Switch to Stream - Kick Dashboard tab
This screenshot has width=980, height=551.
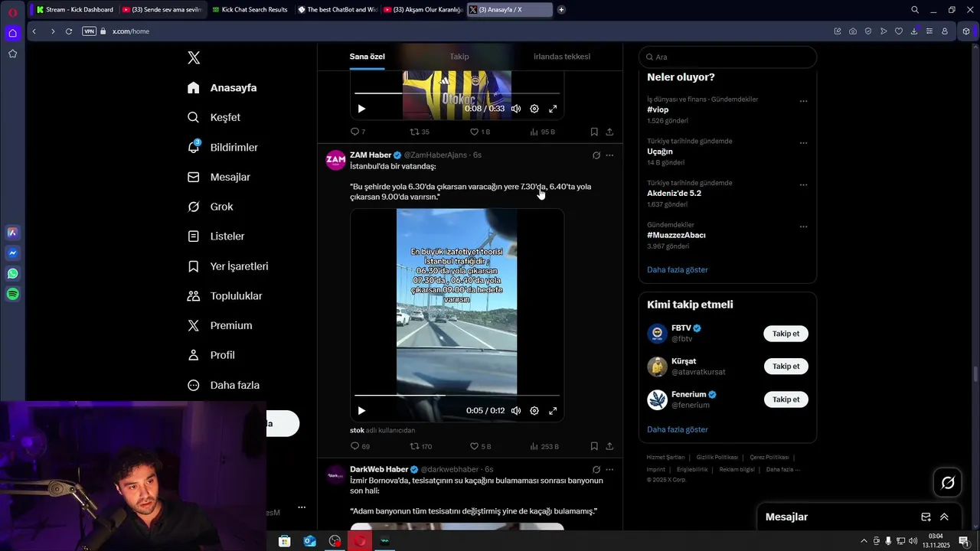coord(75,10)
